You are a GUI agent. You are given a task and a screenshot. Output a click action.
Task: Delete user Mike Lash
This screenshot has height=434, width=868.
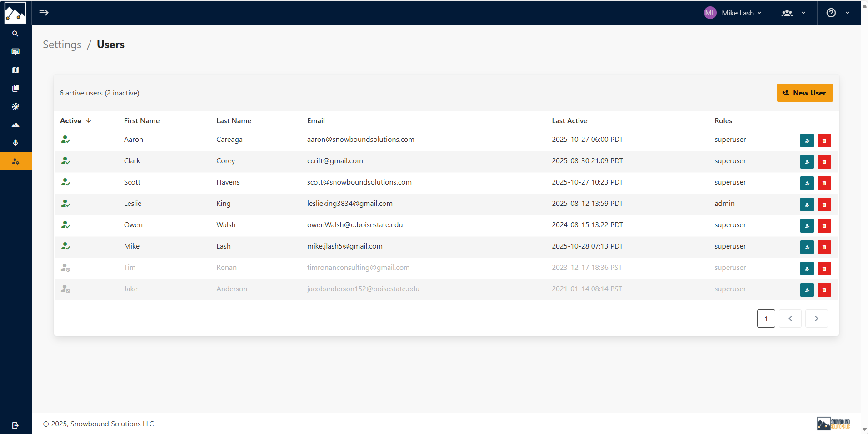(x=824, y=247)
